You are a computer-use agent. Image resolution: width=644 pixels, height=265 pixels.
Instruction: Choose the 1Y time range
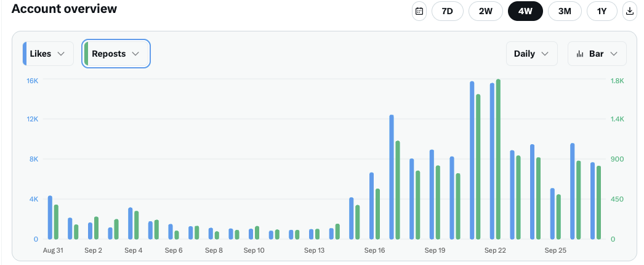[602, 11]
